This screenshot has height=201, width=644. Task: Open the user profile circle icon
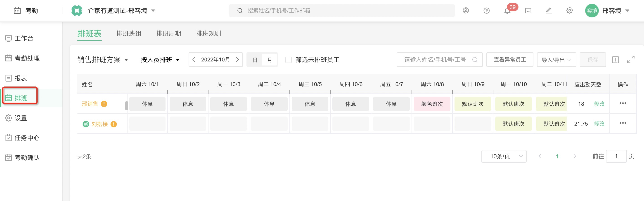[466, 10]
